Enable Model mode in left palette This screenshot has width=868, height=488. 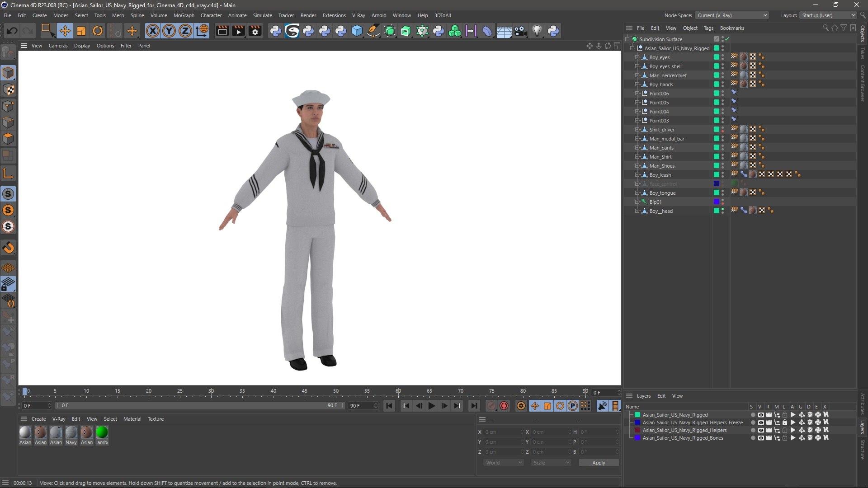(x=8, y=73)
